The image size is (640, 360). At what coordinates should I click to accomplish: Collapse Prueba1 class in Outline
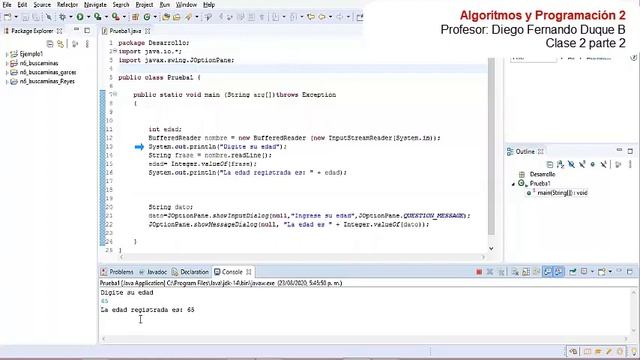pyautogui.click(x=513, y=184)
